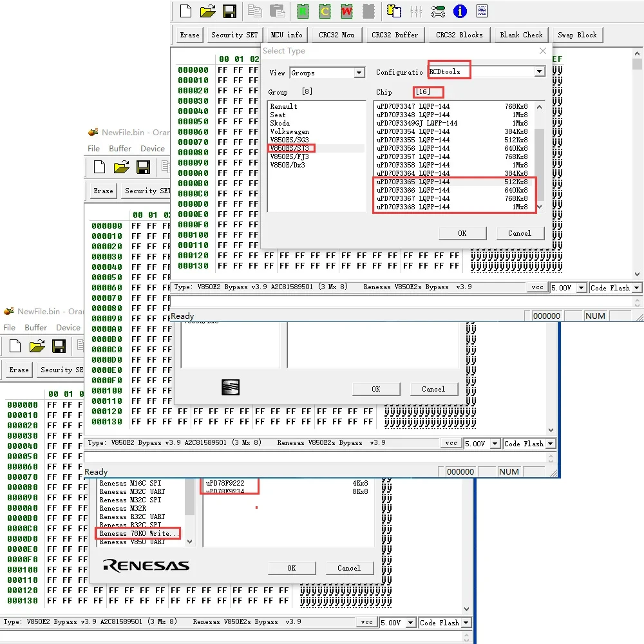Open File menu in bottom-left window
644x644 pixels.
click(x=10, y=327)
